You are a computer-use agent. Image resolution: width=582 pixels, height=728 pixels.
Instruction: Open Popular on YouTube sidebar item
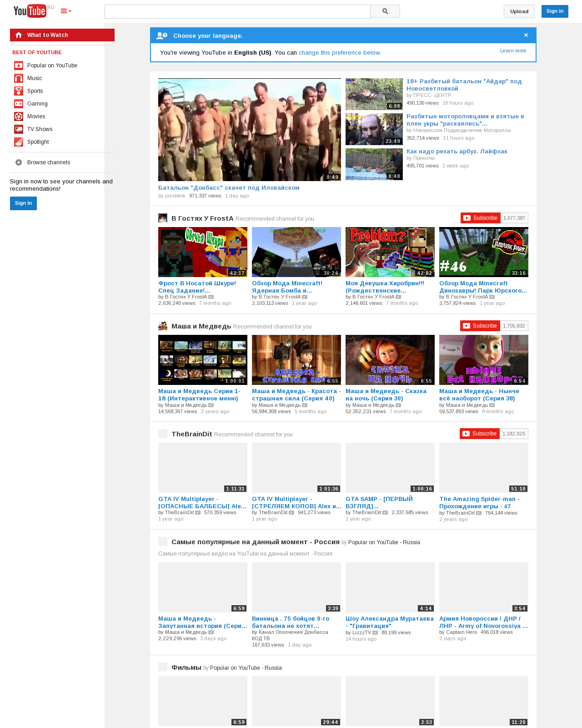52,66
